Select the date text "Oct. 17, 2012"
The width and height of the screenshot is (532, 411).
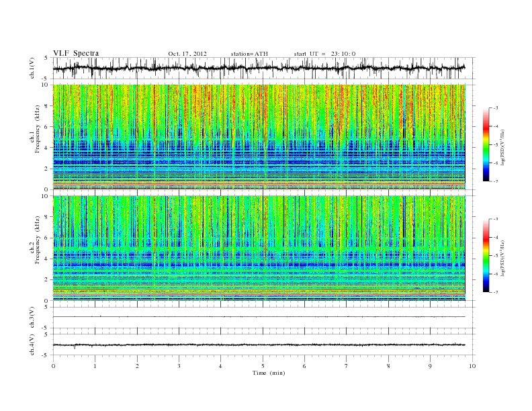(187, 54)
